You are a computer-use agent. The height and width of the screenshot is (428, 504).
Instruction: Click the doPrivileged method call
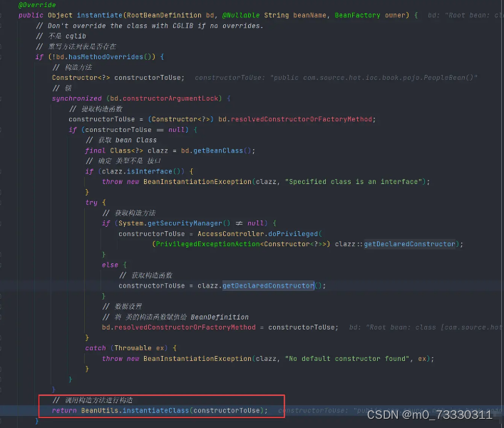293,234
